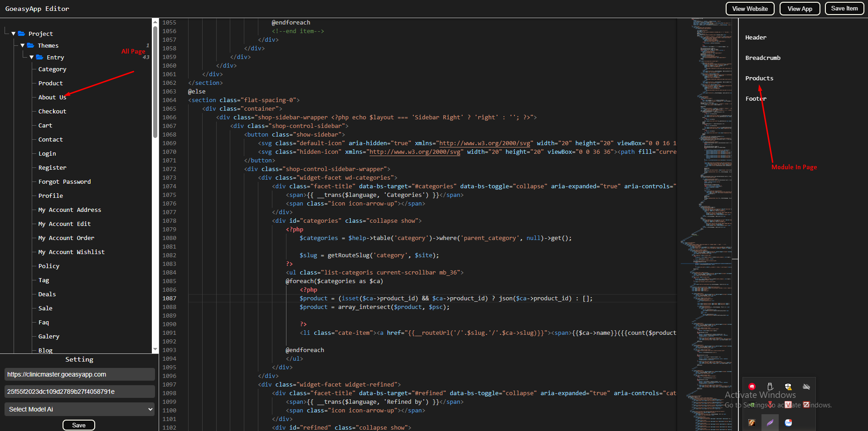Collapse the Entry tree node
868x431 pixels.
coord(32,57)
